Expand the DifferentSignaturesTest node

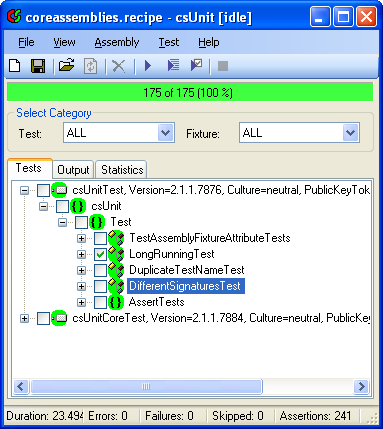[81, 286]
